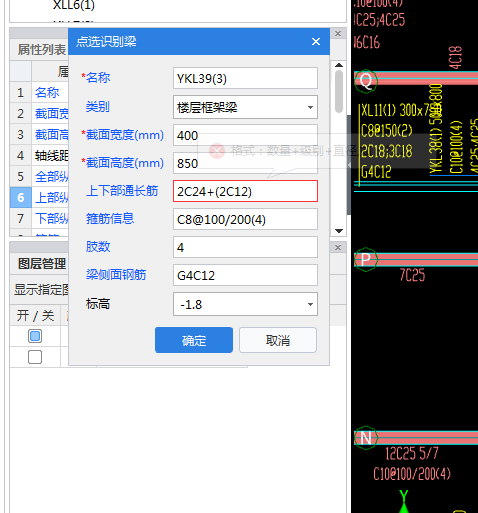Click the 截面高度 field showing 850
478x513 pixels.
point(245,163)
